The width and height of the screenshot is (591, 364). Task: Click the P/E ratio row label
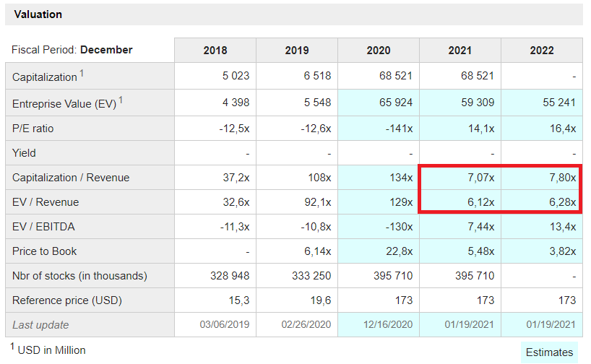coord(33,129)
